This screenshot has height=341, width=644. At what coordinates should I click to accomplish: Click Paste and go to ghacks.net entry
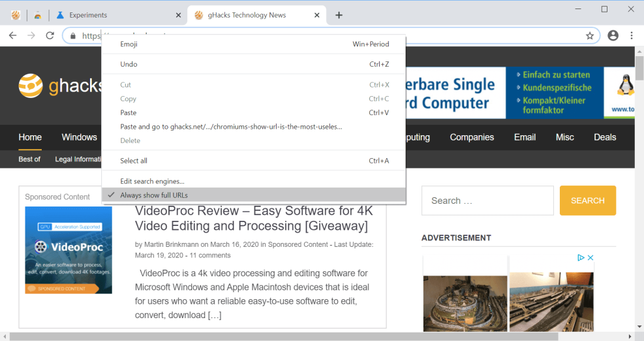[x=254, y=127]
